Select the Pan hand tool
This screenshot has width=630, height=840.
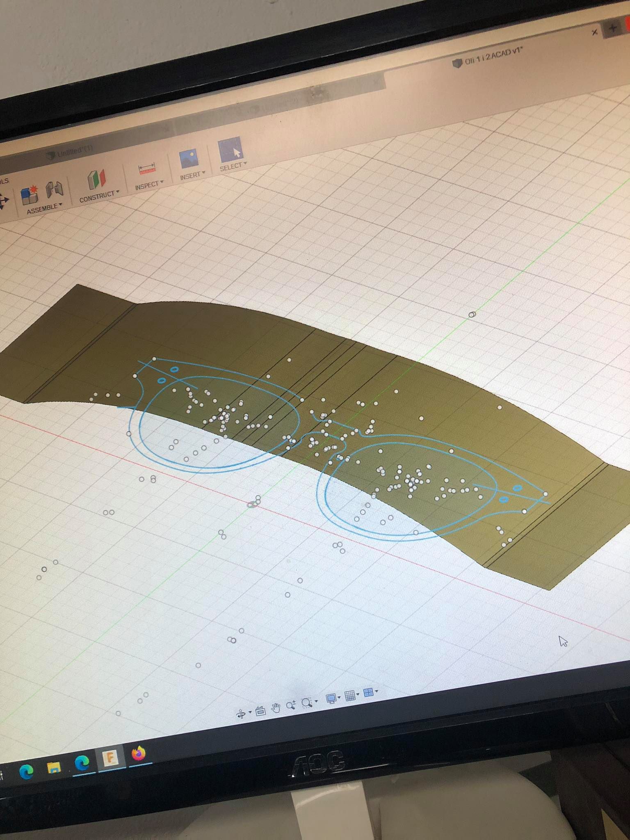[x=276, y=708]
